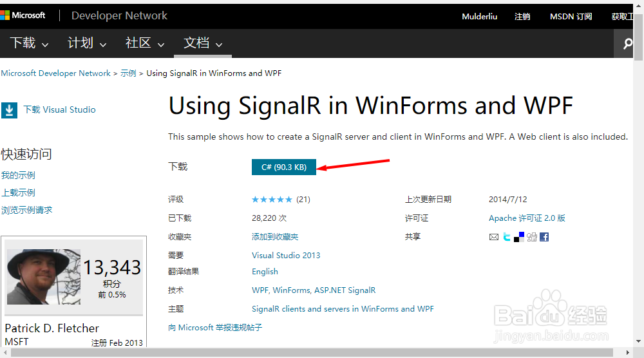Open 我的示例 quick link
Image resolution: width=644 pixels, height=358 pixels.
click(x=18, y=175)
